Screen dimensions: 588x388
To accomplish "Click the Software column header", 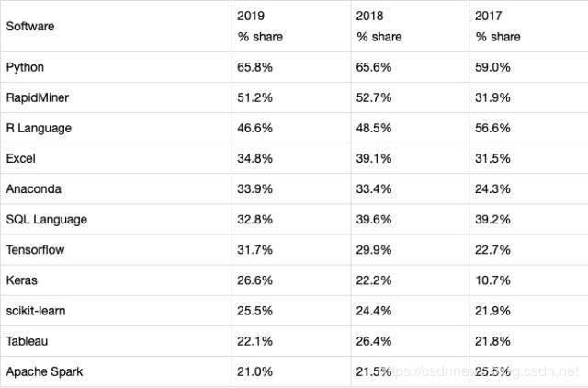I will 30,26.
